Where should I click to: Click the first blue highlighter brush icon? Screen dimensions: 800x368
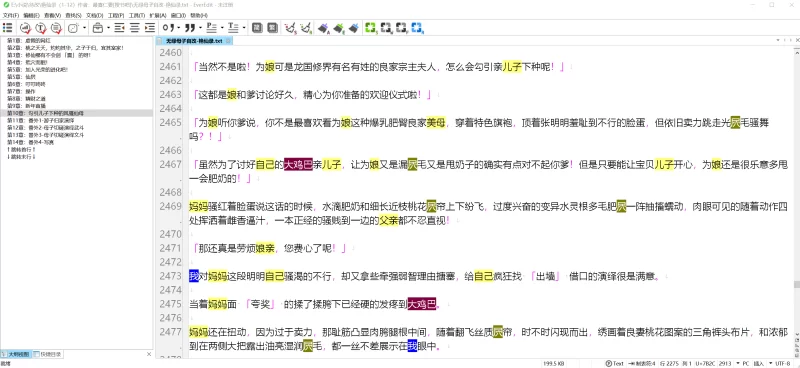pyautogui.click(x=323, y=28)
